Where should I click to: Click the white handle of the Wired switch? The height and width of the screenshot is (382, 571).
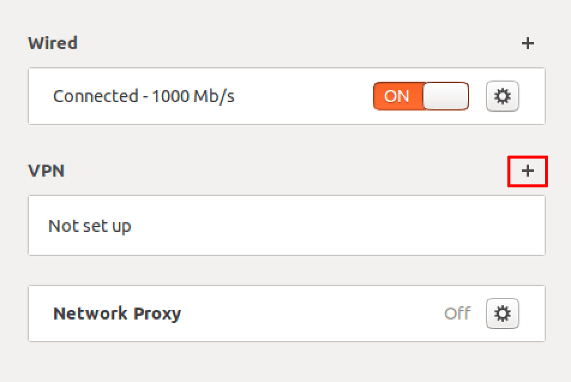click(x=446, y=96)
